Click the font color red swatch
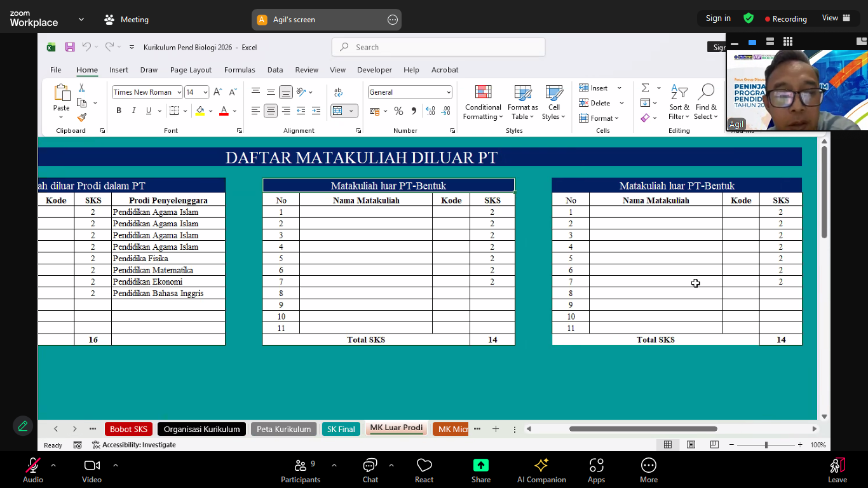This screenshot has height=488, width=868. [x=224, y=111]
